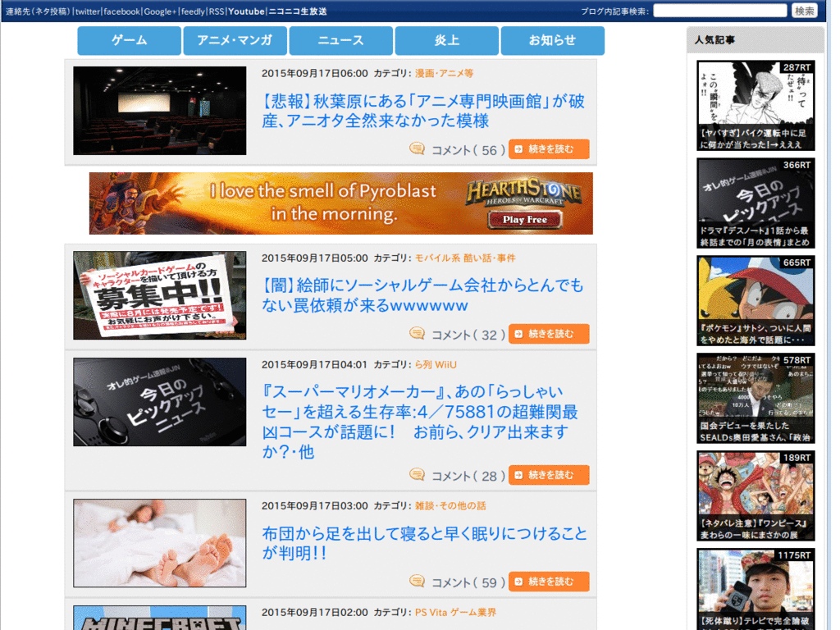
Task: Click 続きを読む for the Super Mario Maker article
Action: click(549, 475)
